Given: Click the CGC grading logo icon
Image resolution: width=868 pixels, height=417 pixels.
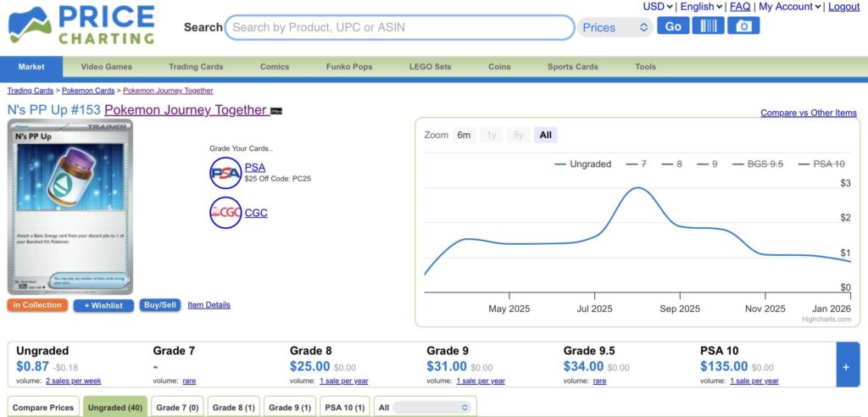Looking at the screenshot, I should click(225, 213).
